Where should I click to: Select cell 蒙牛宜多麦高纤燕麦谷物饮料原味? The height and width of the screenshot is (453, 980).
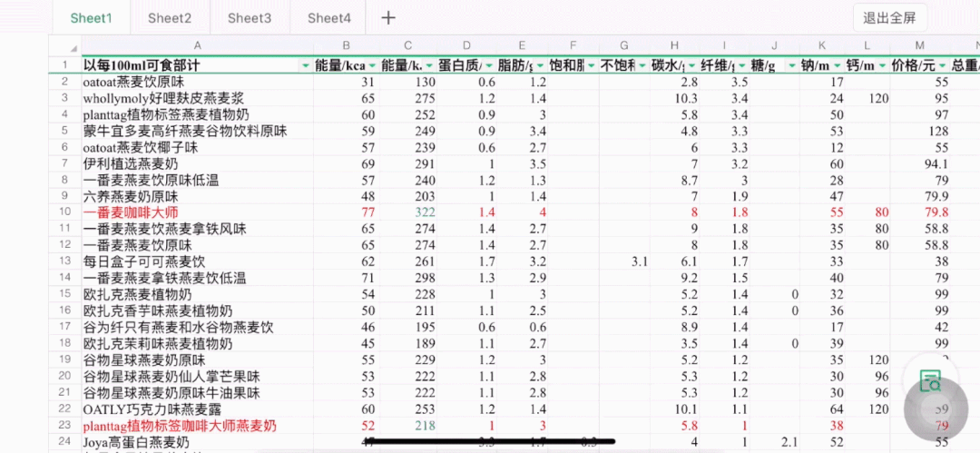coord(197,132)
